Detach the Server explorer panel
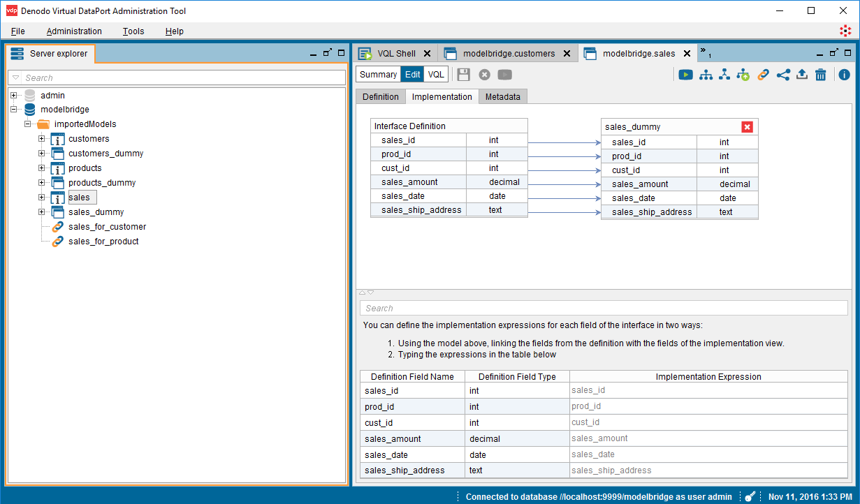Screen dimensions: 860x504 tap(327, 53)
